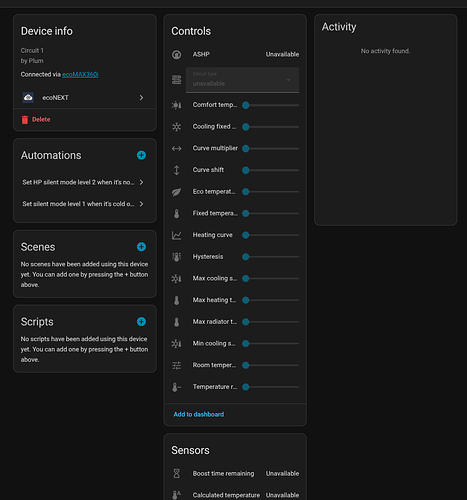Click the Boost time remaining Unavailable value
This screenshot has width=467, height=500.
(282, 473)
